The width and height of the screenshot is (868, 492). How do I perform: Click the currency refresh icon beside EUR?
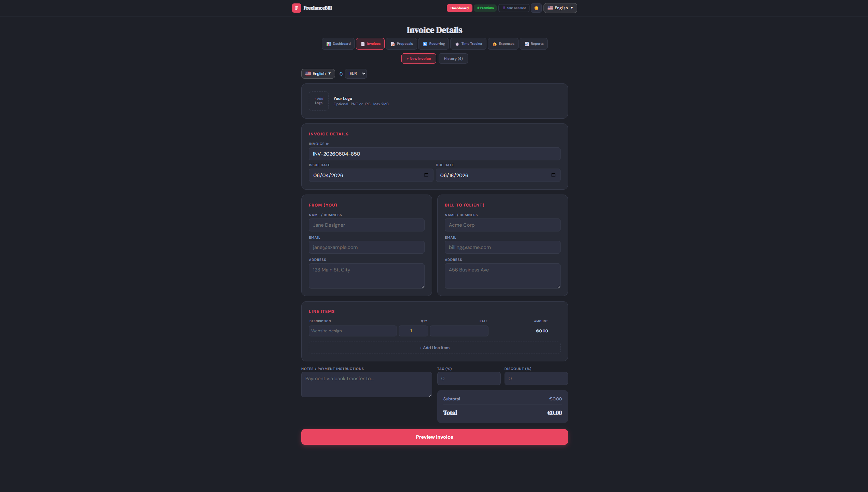coord(341,74)
